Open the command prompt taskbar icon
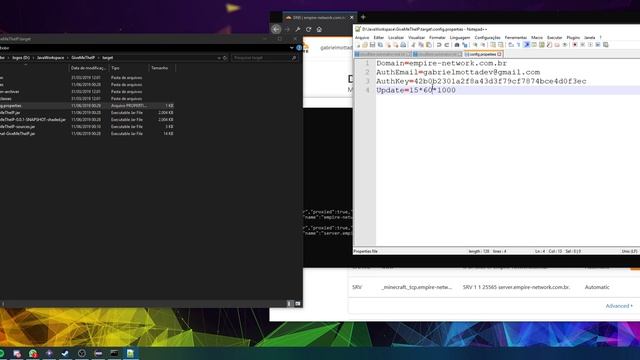 [x=114, y=353]
